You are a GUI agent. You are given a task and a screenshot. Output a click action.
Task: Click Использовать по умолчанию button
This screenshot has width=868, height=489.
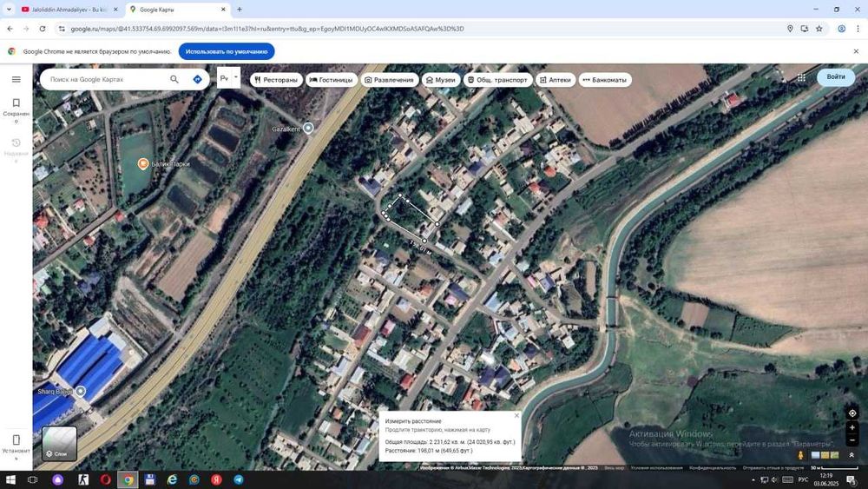click(227, 51)
